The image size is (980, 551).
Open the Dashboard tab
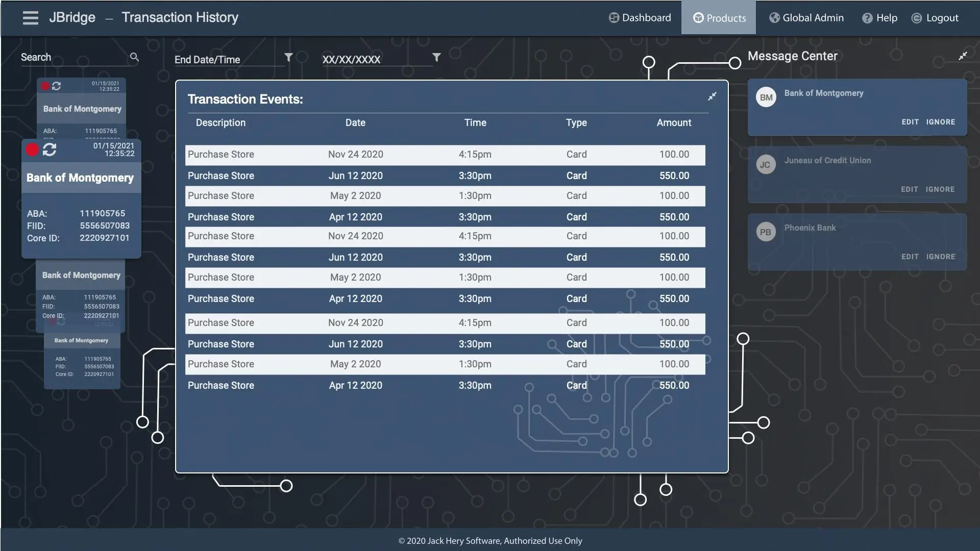[x=640, y=18]
